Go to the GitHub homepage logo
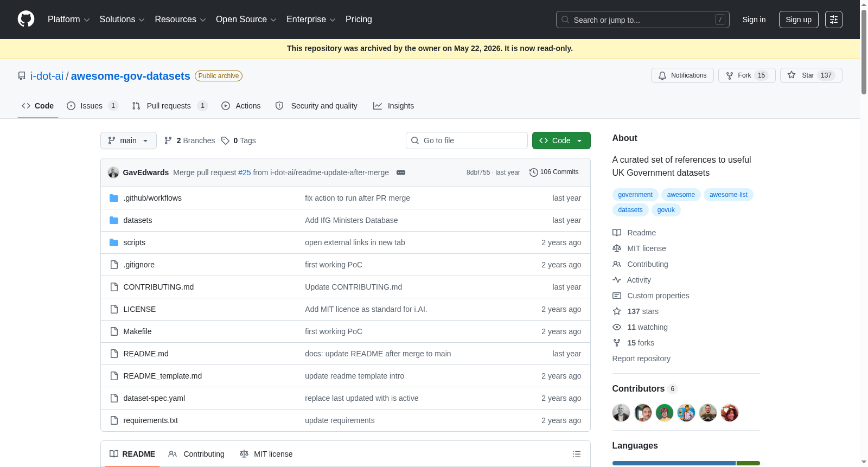The image size is (868, 467). (26, 20)
